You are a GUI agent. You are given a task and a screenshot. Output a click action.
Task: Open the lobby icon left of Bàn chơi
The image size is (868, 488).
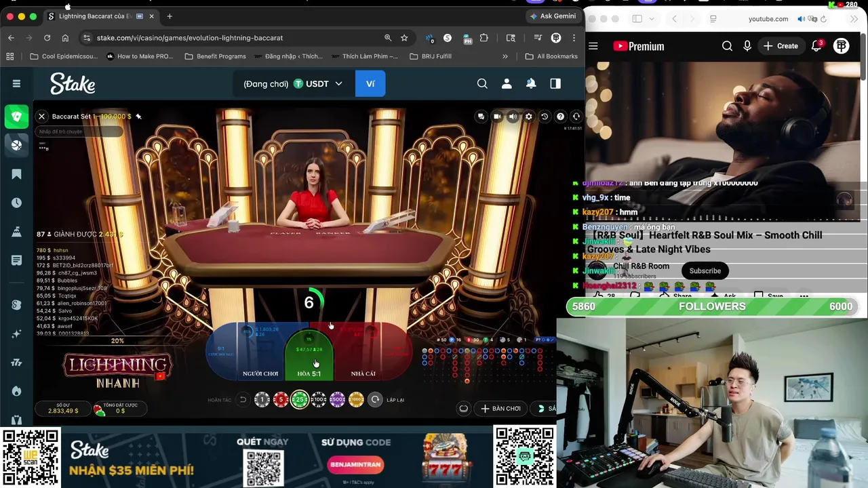(464, 409)
